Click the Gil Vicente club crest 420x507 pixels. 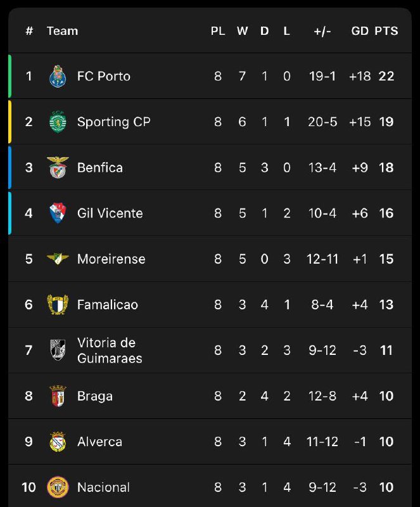[x=58, y=213]
